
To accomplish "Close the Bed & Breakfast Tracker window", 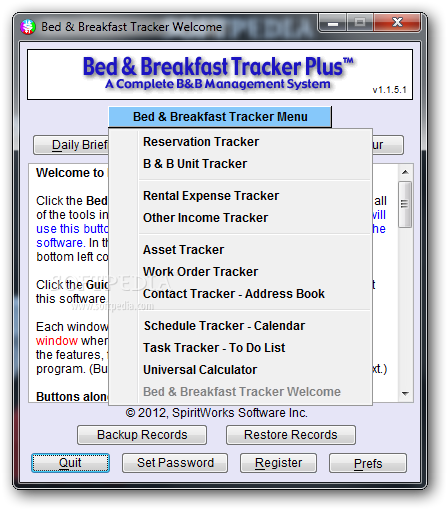I will (397, 23).
